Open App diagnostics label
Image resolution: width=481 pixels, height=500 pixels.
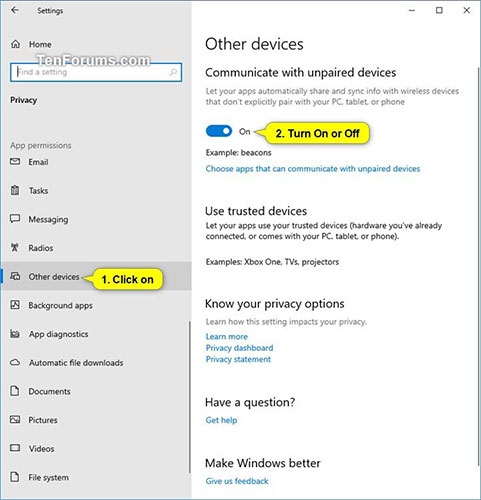click(59, 334)
